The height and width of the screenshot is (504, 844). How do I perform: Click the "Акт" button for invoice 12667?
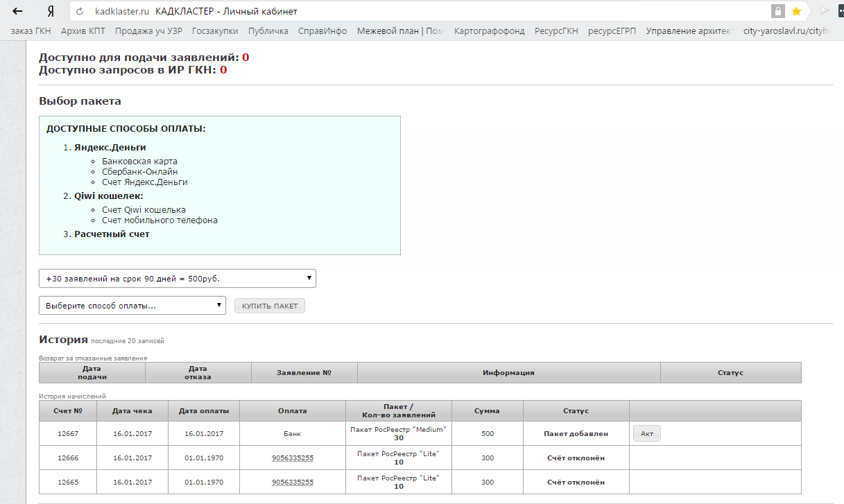646,433
